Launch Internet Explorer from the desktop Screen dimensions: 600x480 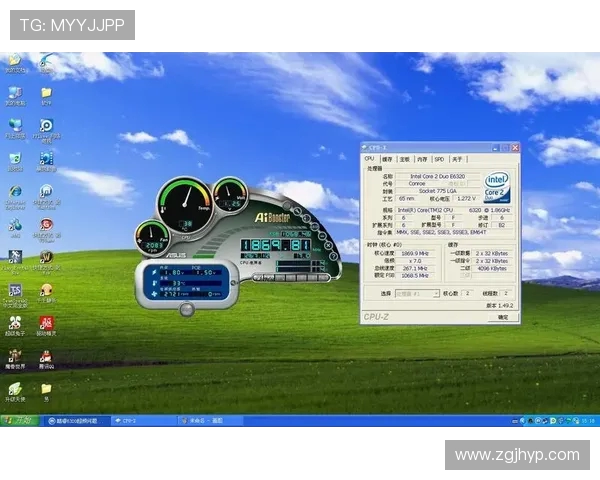(x=15, y=191)
